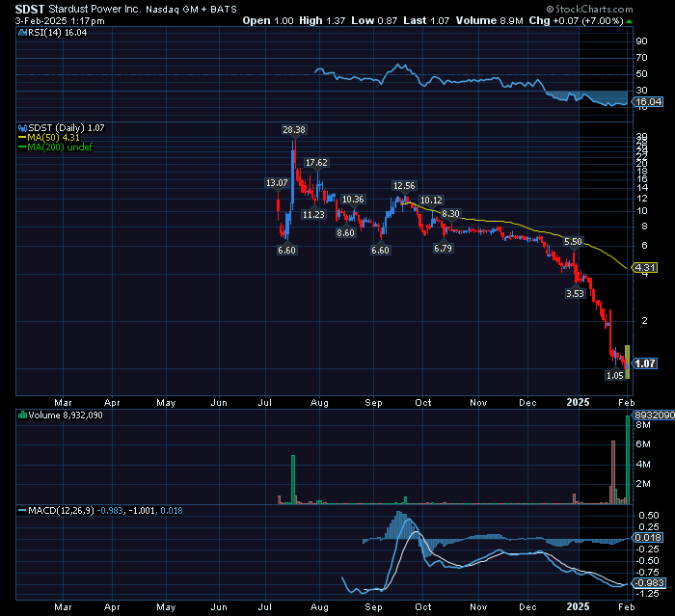675x616 pixels.
Task: Click the -1.001 MACD signal value
Action: pyautogui.click(x=143, y=511)
